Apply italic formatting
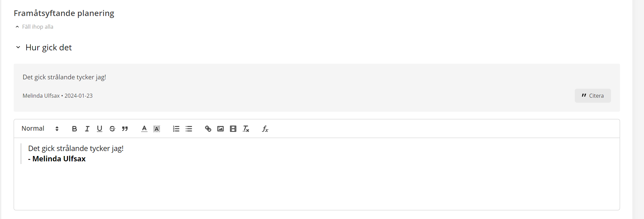Viewport: 644px width, 219px height. click(87, 129)
